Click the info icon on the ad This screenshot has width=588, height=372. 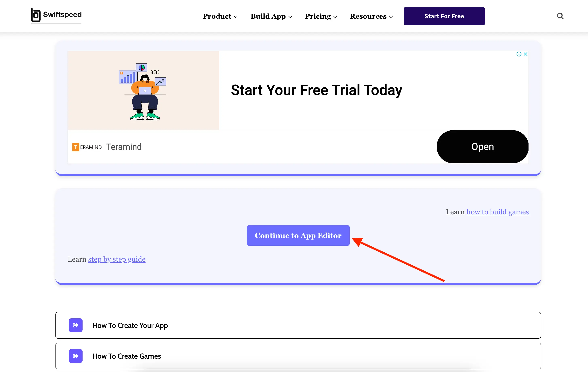519,54
